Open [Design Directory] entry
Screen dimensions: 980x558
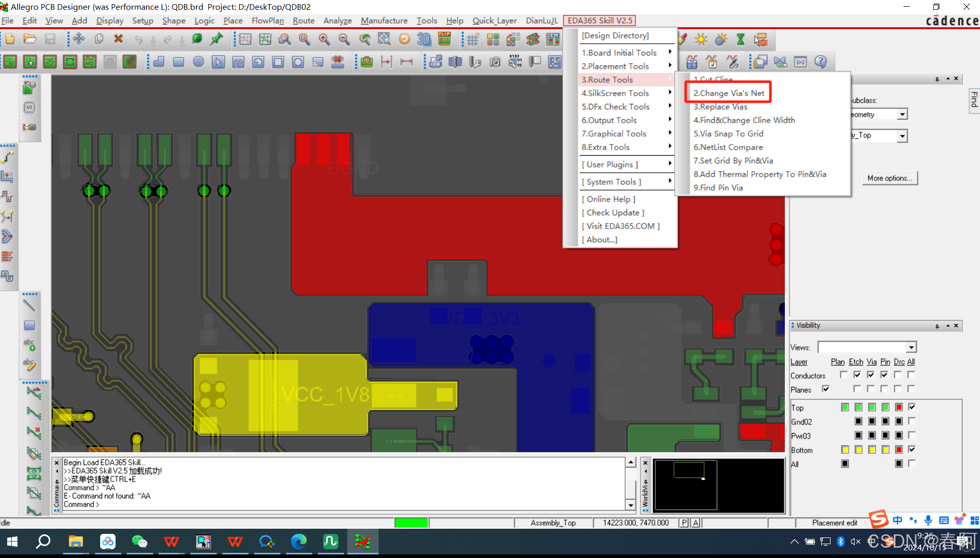point(615,35)
